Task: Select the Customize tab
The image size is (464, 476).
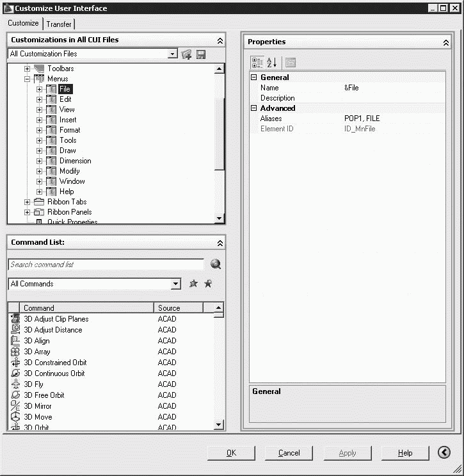Action: coord(24,23)
